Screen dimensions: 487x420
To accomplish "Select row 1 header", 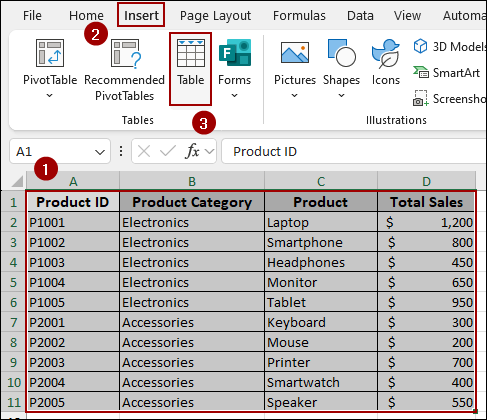I will [13, 202].
